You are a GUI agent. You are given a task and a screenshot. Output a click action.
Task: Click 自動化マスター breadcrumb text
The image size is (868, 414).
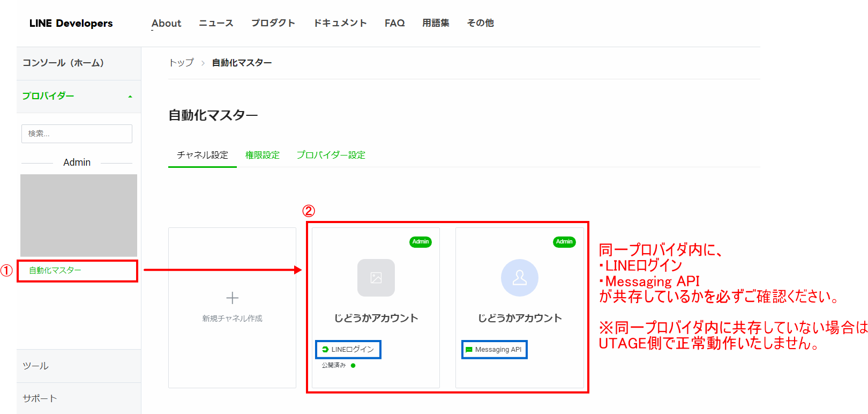[242, 63]
